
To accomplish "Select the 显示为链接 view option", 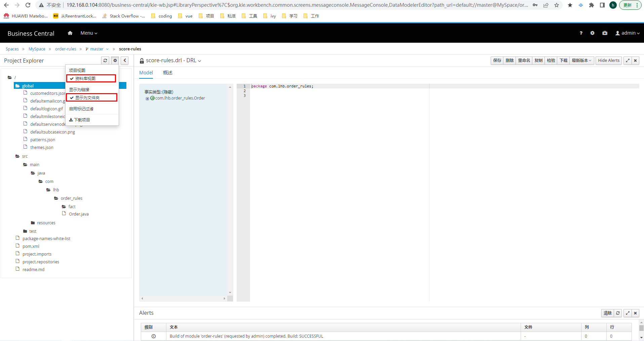I will (79, 90).
